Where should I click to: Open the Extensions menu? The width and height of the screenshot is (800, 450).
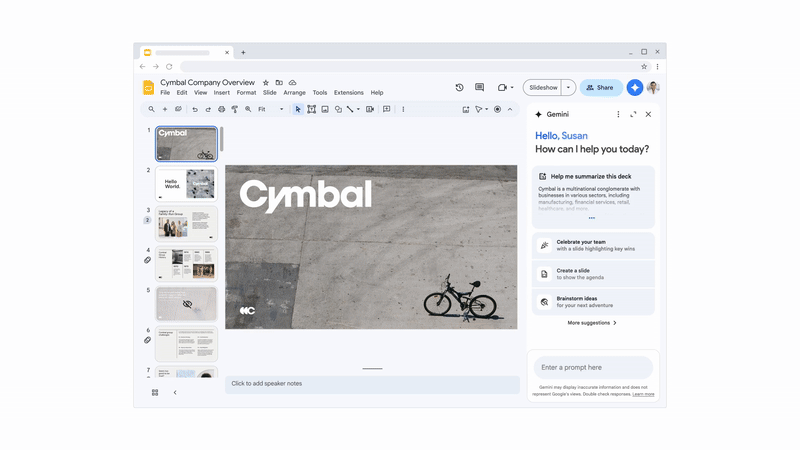(x=348, y=93)
